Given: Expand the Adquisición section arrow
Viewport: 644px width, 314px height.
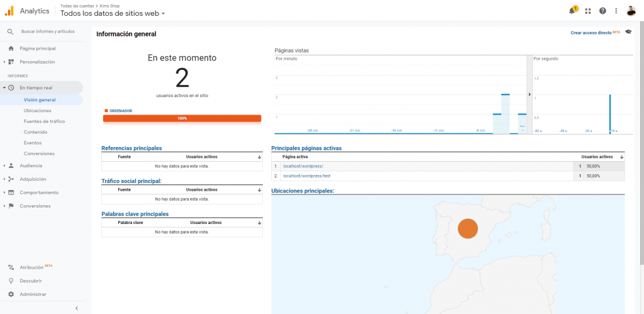Looking at the screenshot, I should click(4, 179).
